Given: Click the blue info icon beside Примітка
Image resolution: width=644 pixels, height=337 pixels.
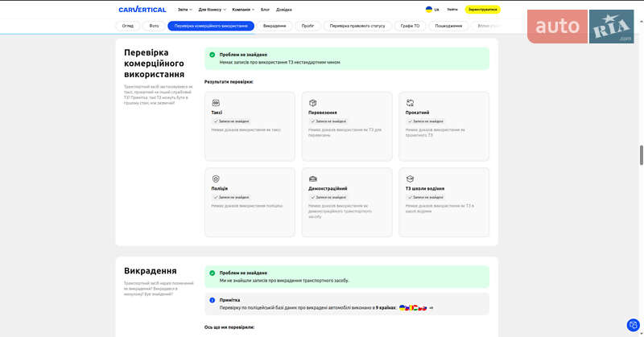Looking at the screenshot, I should point(212,300).
